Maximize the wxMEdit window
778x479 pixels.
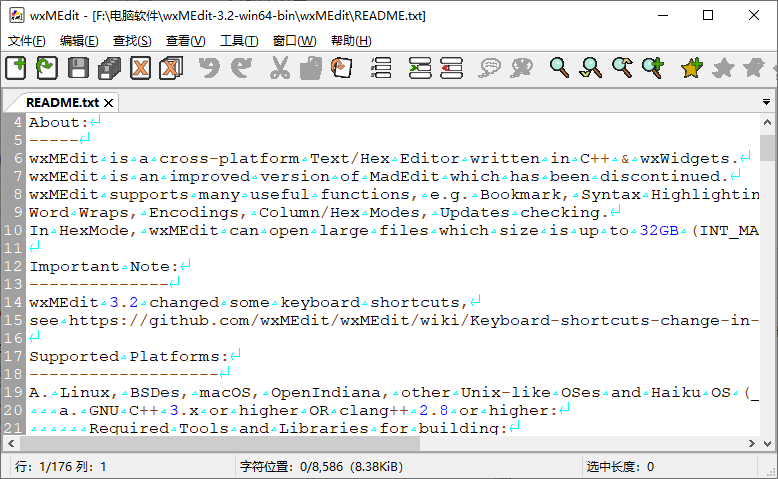[708, 15]
